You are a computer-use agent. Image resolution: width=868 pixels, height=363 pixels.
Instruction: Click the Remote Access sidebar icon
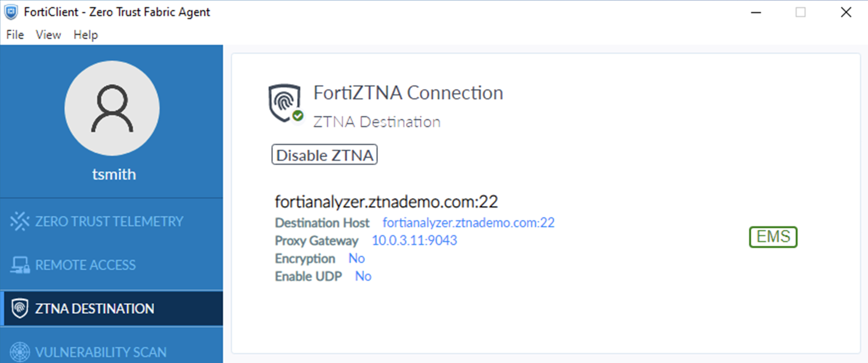(x=20, y=265)
